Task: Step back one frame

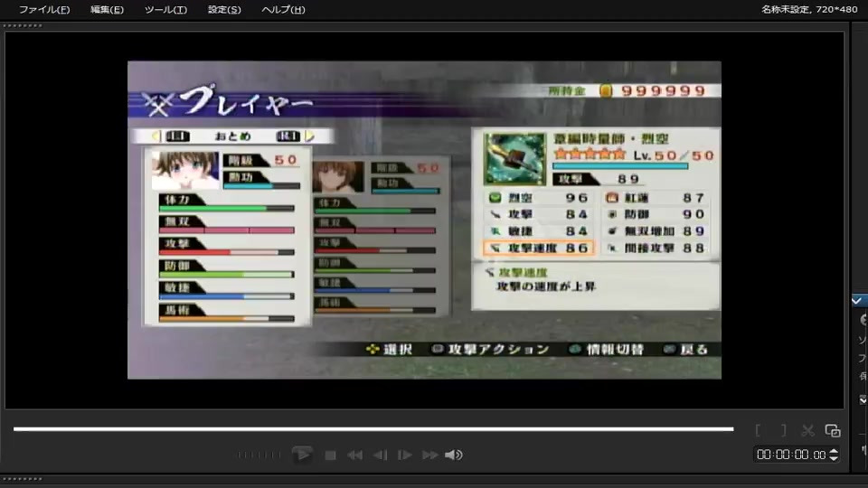Action: 380,455
